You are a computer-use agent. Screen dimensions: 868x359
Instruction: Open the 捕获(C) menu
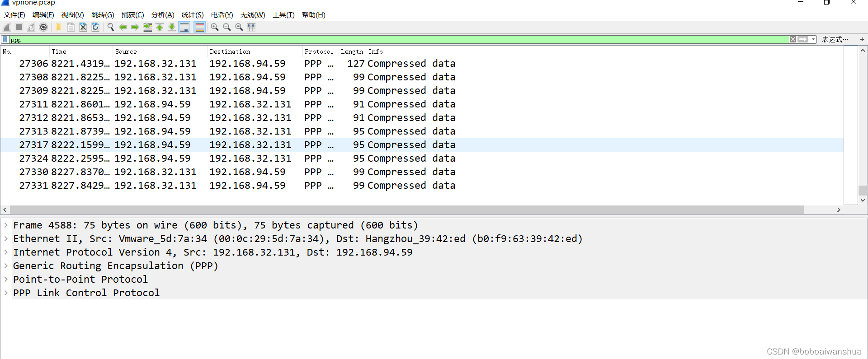[x=133, y=15]
